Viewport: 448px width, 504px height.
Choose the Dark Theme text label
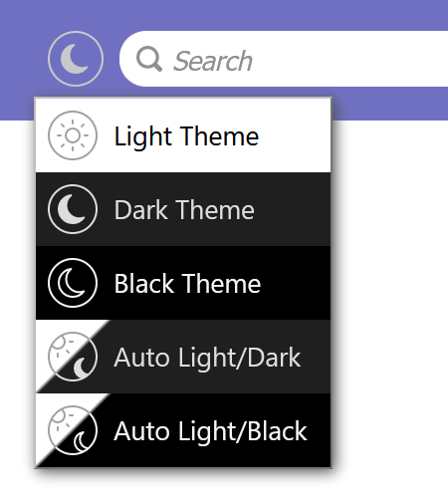[x=184, y=210]
